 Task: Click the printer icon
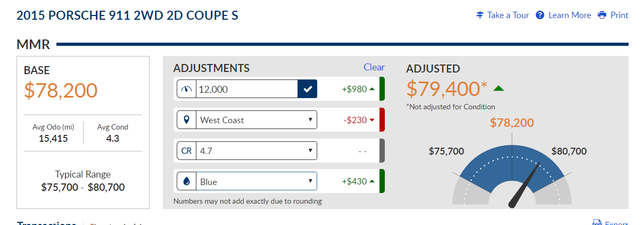click(602, 15)
